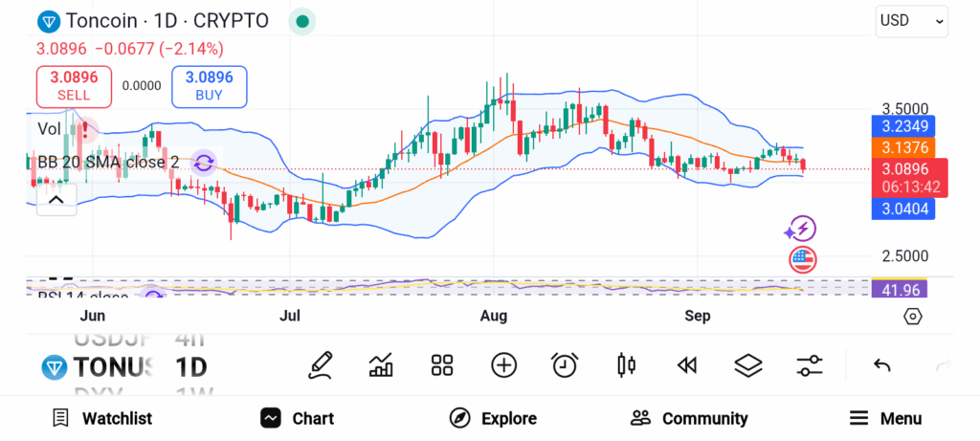Open the indicators chart icon

coord(381,364)
